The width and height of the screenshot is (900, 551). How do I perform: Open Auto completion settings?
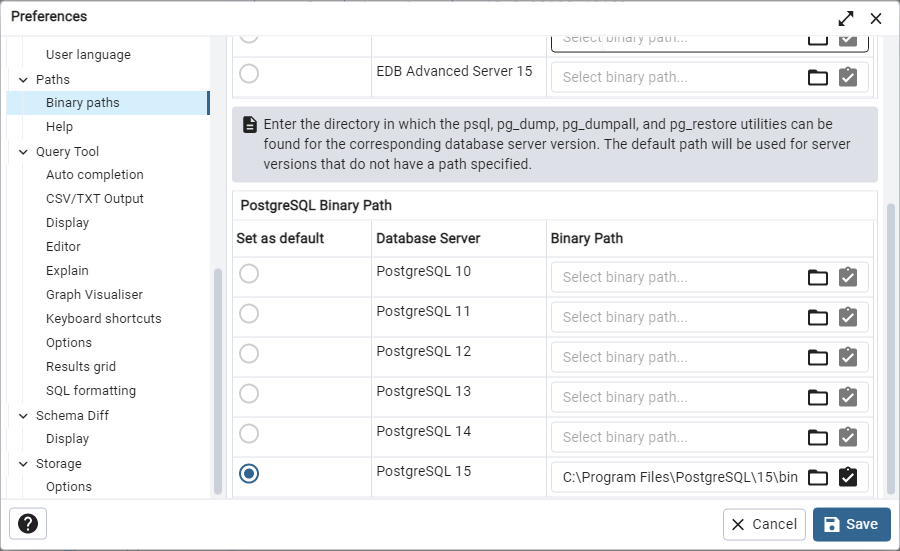click(95, 174)
